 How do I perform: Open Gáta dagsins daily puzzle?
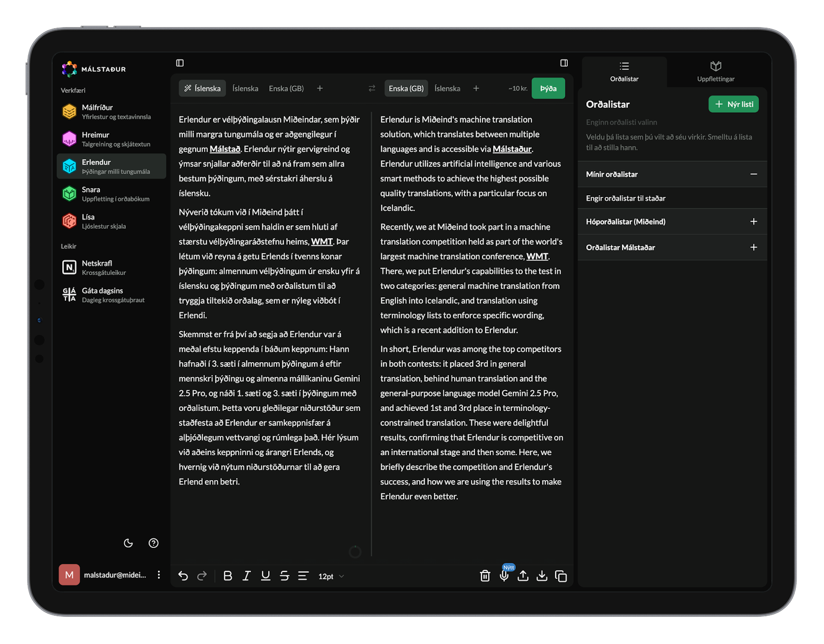point(111,295)
